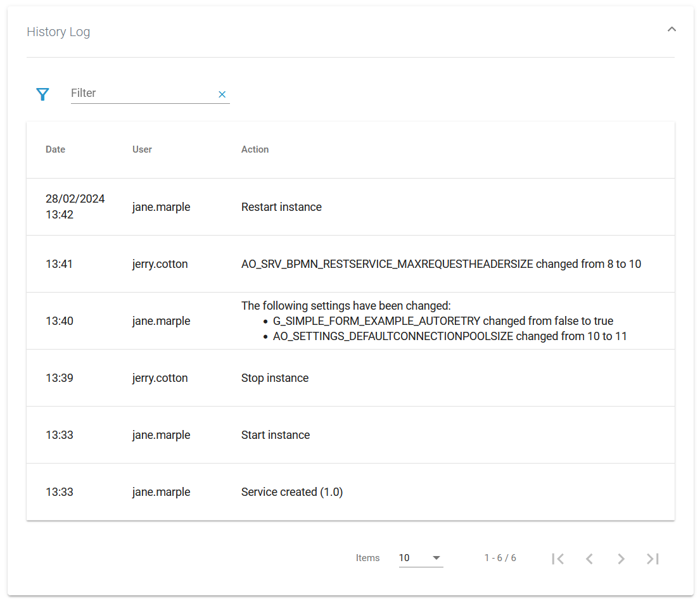Image resolution: width=700 pixels, height=601 pixels.
Task: Jump to the last page
Action: (x=652, y=559)
